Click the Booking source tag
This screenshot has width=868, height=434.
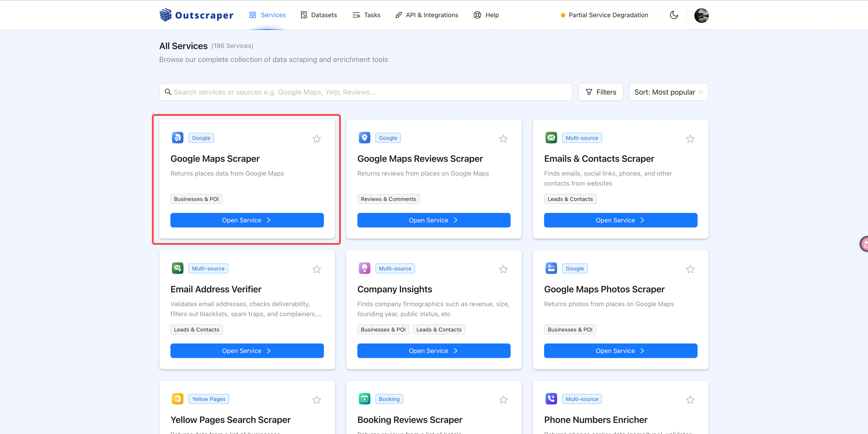coord(389,399)
